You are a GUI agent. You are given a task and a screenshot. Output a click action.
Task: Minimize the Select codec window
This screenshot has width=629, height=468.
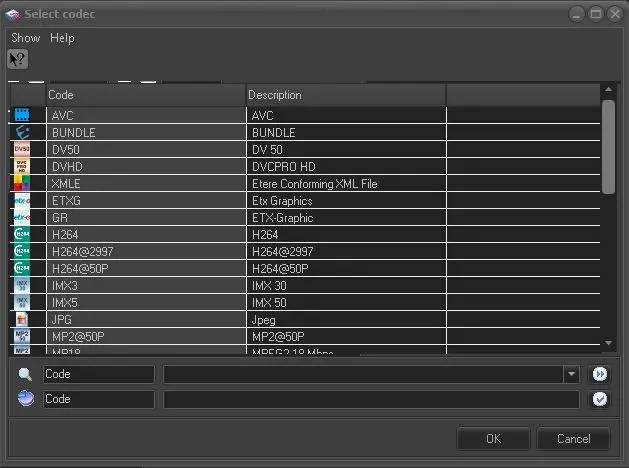576,14
